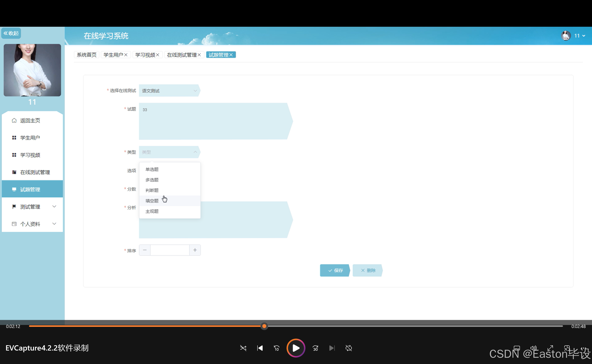Collapse sidebar with 收起 button
Screen dimensions: 592x364
point(11,33)
